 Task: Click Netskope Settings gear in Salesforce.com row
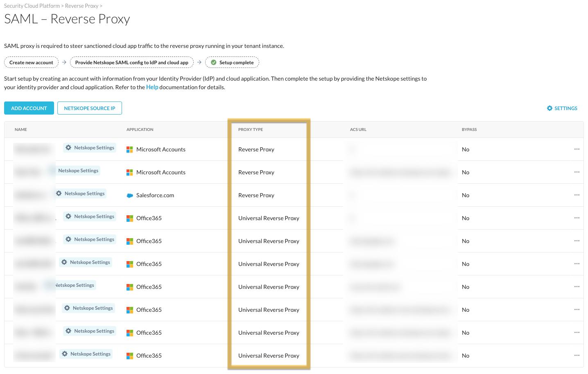click(x=59, y=194)
